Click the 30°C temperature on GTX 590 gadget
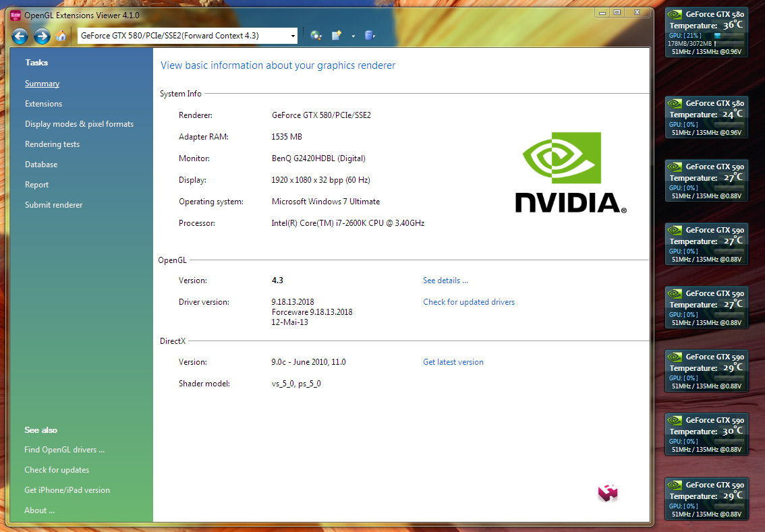765x532 pixels. [x=733, y=431]
